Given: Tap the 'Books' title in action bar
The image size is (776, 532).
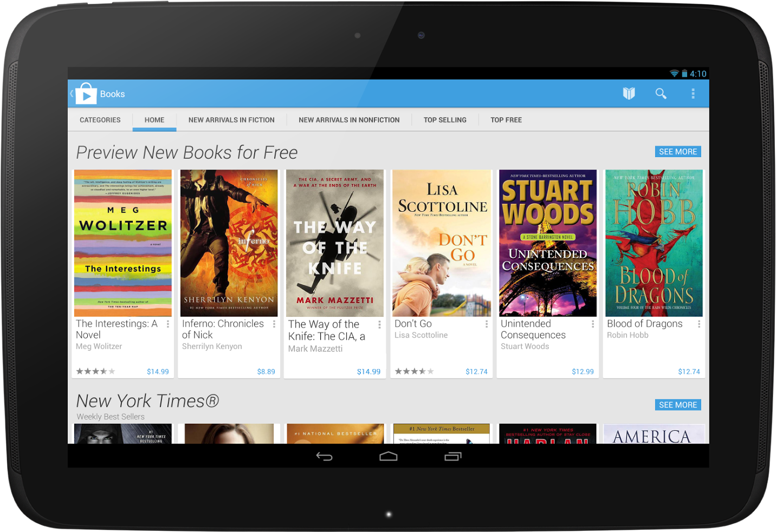Looking at the screenshot, I should (x=112, y=94).
